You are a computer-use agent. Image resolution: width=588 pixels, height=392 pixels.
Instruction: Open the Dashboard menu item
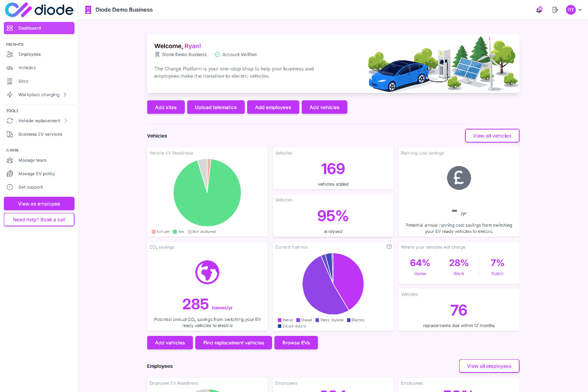(x=39, y=28)
